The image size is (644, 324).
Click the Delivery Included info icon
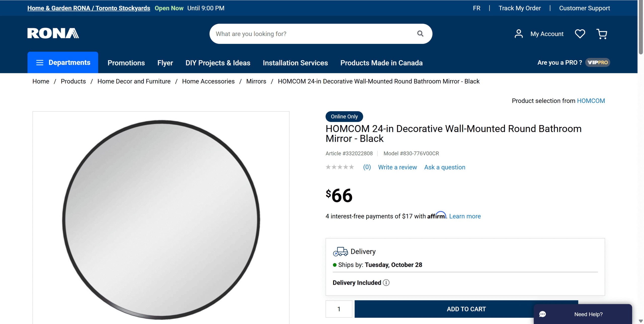pyautogui.click(x=386, y=283)
